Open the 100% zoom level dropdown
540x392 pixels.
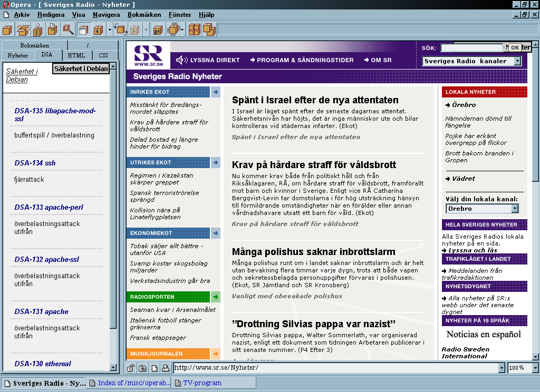coord(535,368)
